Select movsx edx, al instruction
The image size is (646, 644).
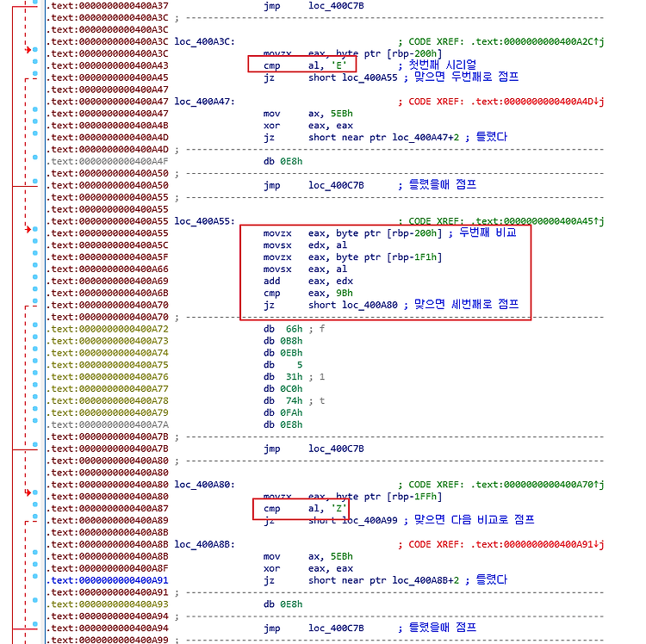point(305,245)
